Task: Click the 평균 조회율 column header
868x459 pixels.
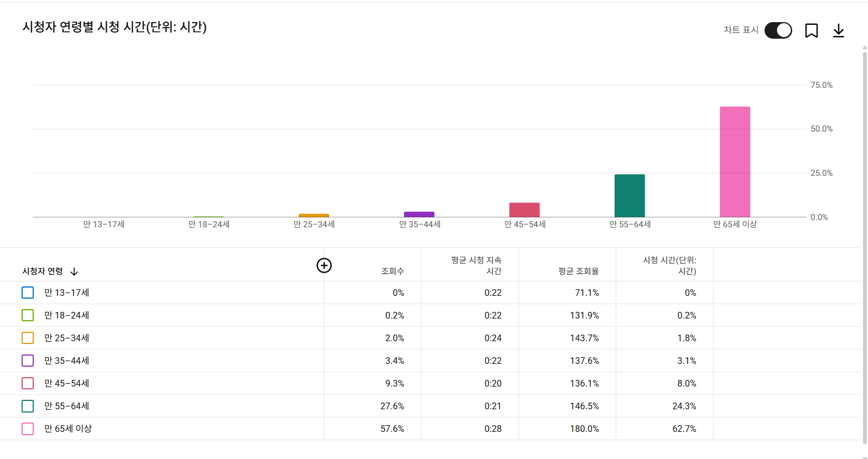Action: pyautogui.click(x=578, y=271)
